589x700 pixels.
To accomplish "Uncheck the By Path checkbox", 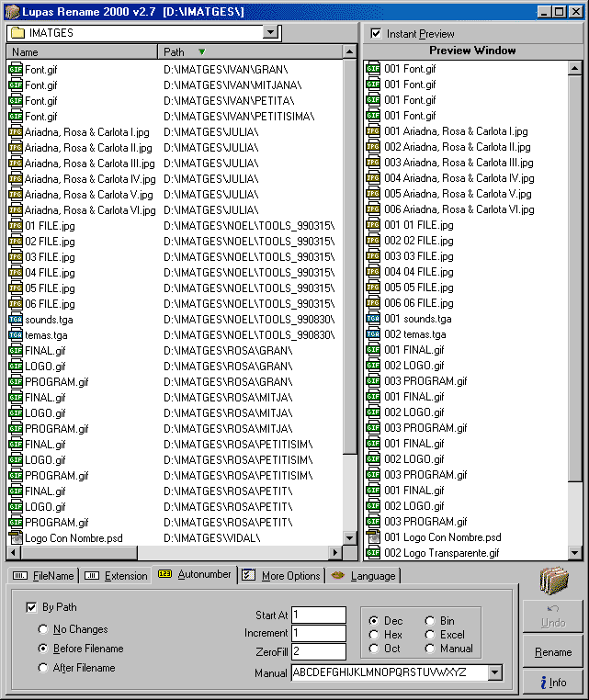I will pos(31,607).
